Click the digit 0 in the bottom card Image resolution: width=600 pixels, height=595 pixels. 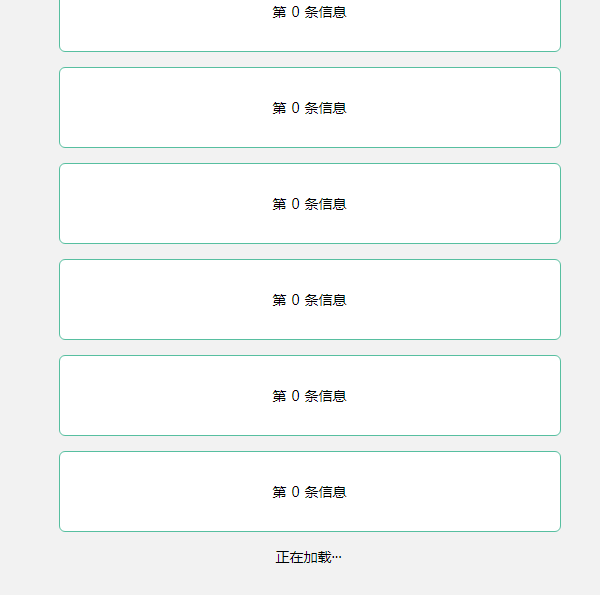[295, 492]
